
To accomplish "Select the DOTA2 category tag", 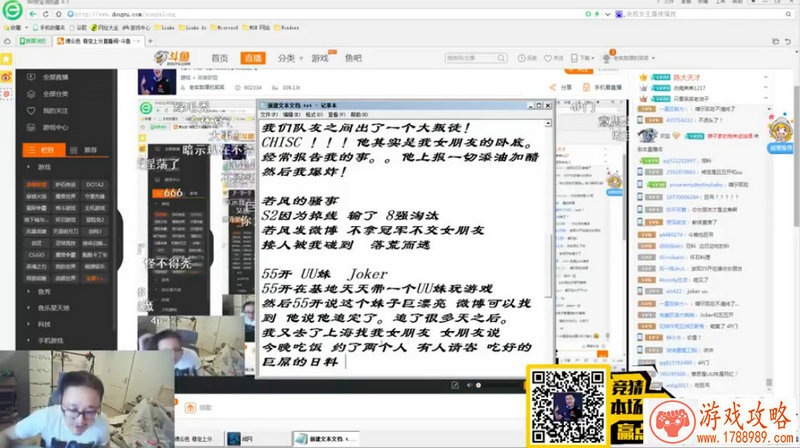I will click(x=95, y=185).
